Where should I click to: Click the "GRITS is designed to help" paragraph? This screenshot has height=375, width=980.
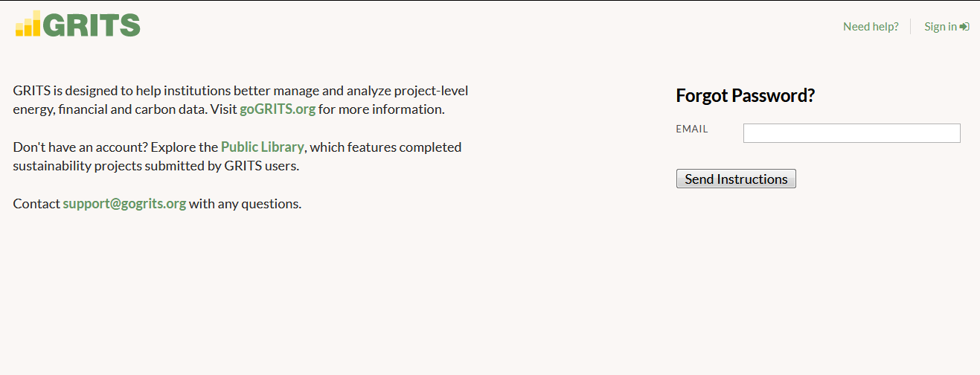click(x=240, y=100)
